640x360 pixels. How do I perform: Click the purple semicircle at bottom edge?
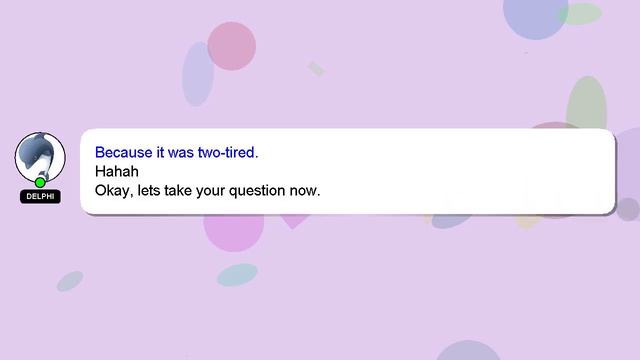468,350
